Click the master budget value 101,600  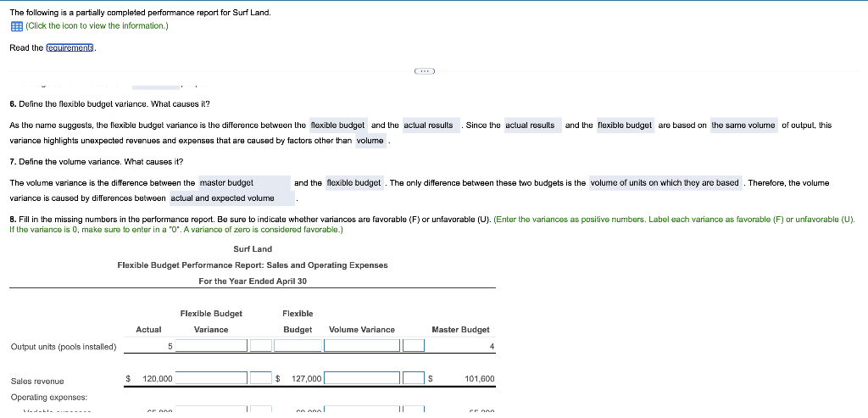point(480,379)
